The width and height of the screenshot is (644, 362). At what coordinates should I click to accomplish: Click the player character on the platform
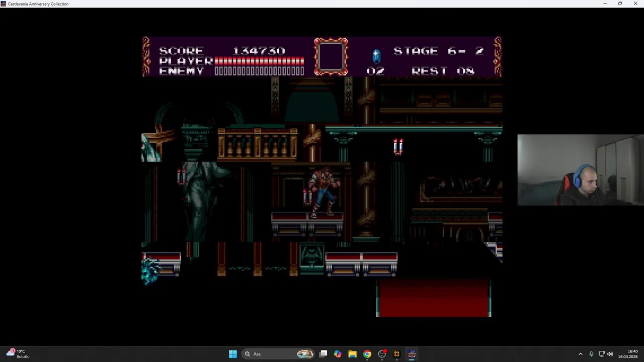(x=323, y=193)
